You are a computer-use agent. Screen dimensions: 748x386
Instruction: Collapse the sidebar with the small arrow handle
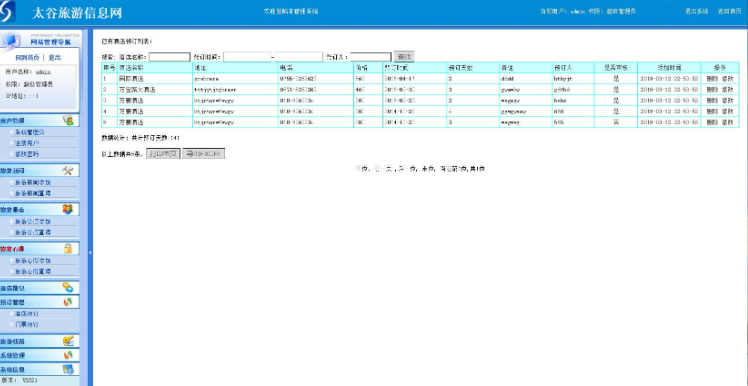[90, 253]
